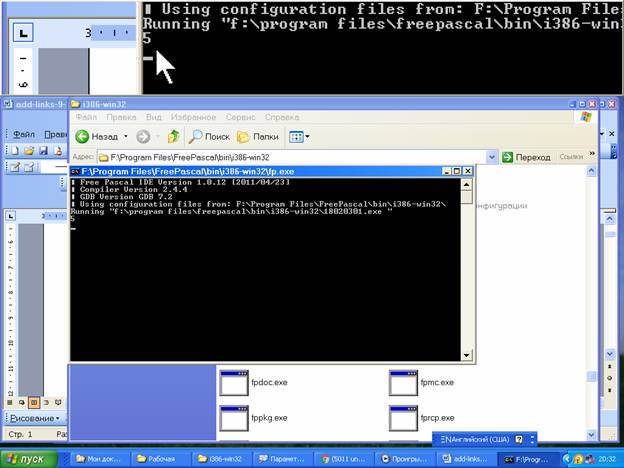This screenshot has width=624, height=468.
Task: Click first reviewing icon in Word's second toolbar
Action: tap(15, 167)
